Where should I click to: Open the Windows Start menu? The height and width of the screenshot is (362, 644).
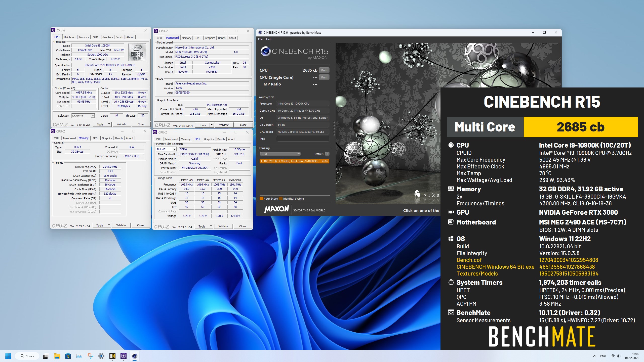[x=8, y=356]
